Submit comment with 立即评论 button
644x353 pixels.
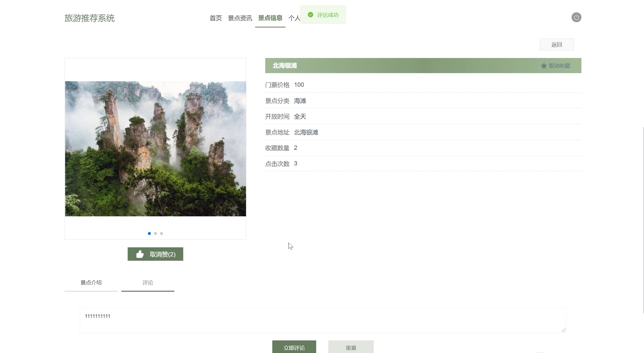pos(294,347)
